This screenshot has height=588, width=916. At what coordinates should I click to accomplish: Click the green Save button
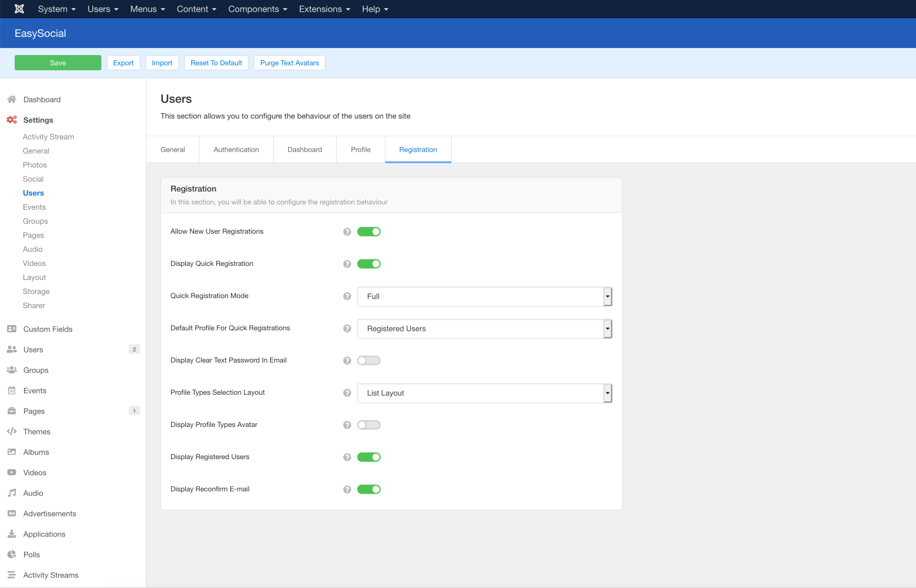click(58, 63)
